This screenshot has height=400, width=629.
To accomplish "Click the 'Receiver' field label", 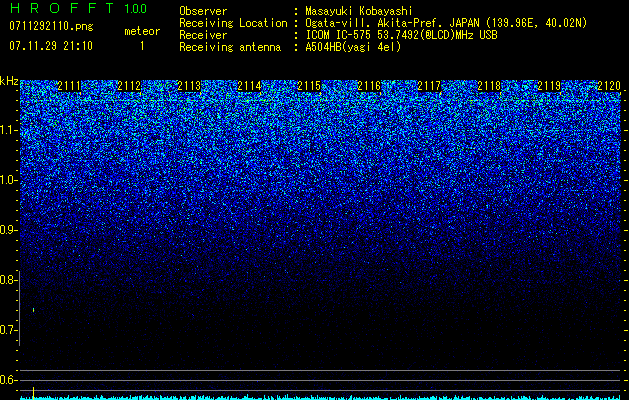I will coord(203,35).
